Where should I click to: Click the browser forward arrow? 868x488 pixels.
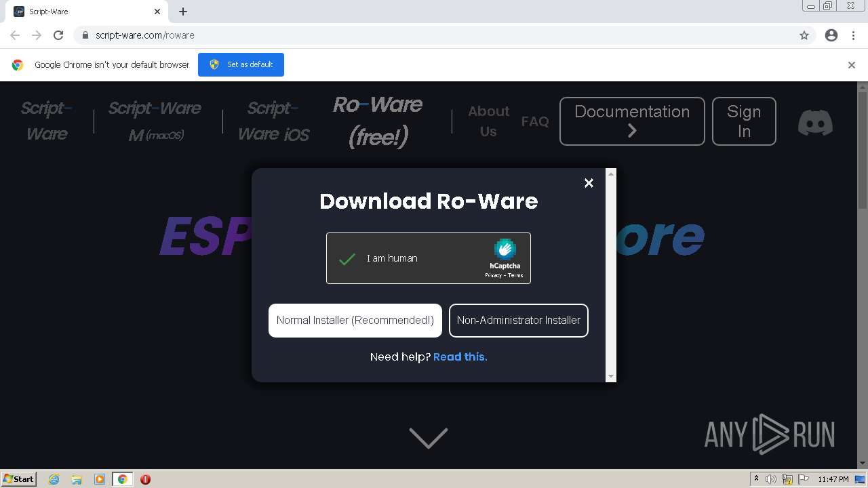(x=37, y=35)
